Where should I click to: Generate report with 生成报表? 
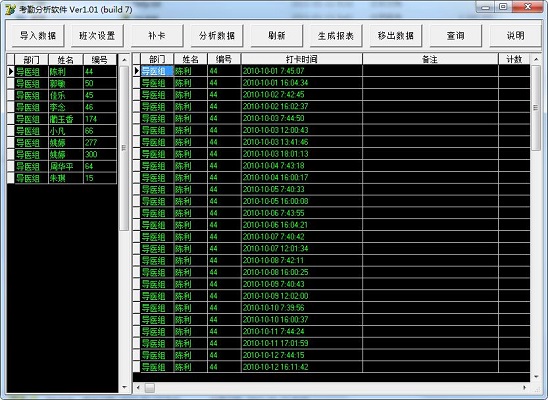pos(336,36)
